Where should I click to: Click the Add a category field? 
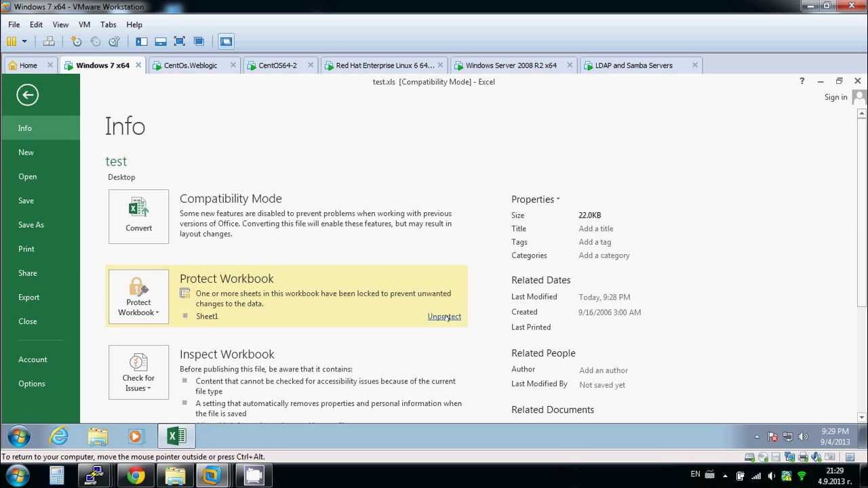[x=604, y=256]
